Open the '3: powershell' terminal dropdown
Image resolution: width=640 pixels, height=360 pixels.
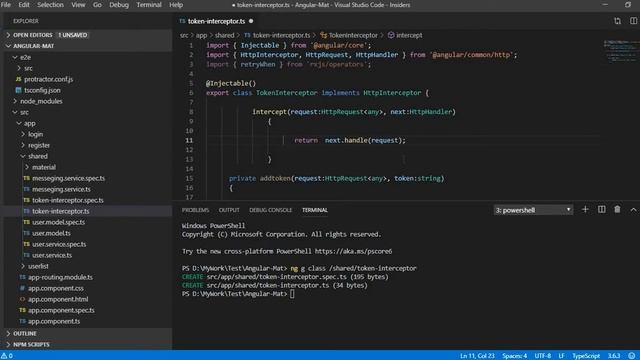533,210
